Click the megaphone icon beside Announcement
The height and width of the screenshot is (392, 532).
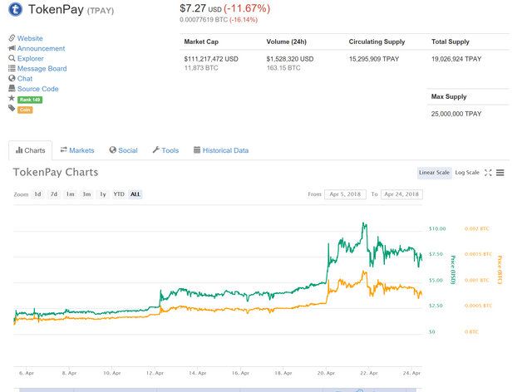(x=12, y=48)
